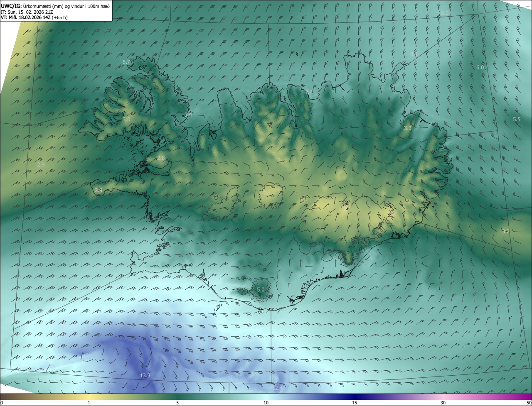Click the 7.7 value label on the map
Viewport: 532px width, 406px height.
(x=309, y=92)
